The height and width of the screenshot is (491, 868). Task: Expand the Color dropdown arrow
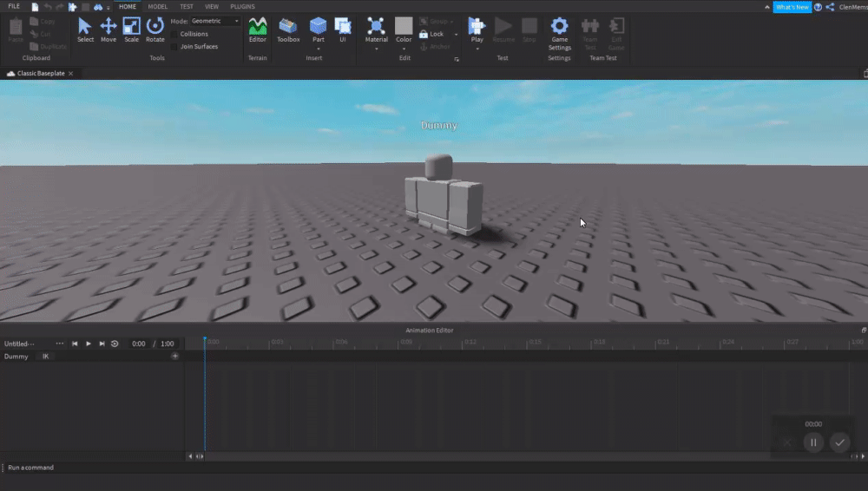[404, 49]
